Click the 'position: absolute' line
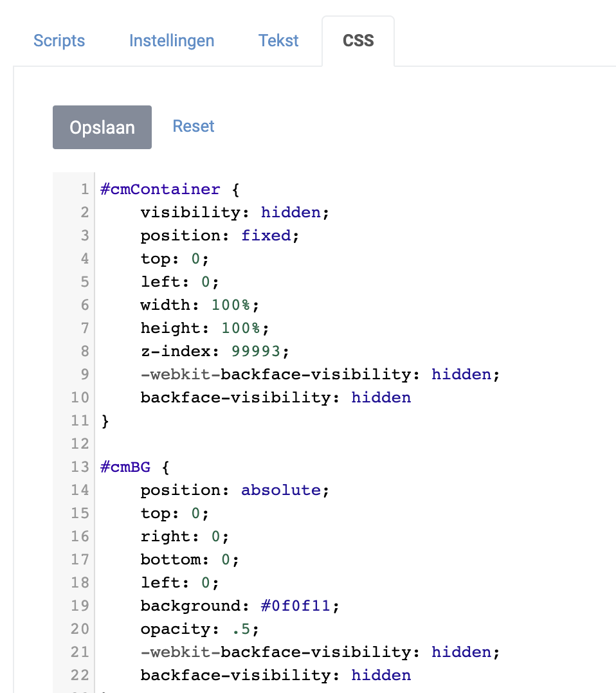The height and width of the screenshot is (693, 616). [235, 490]
